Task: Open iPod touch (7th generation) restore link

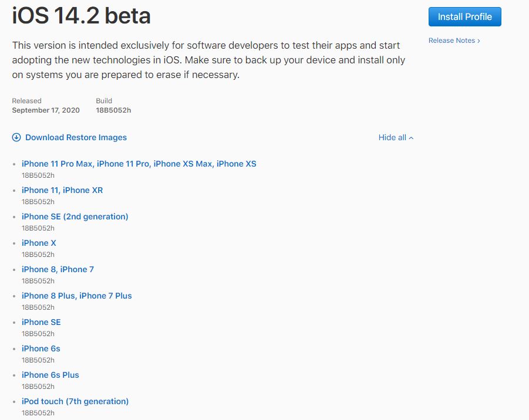Action: [x=75, y=401]
